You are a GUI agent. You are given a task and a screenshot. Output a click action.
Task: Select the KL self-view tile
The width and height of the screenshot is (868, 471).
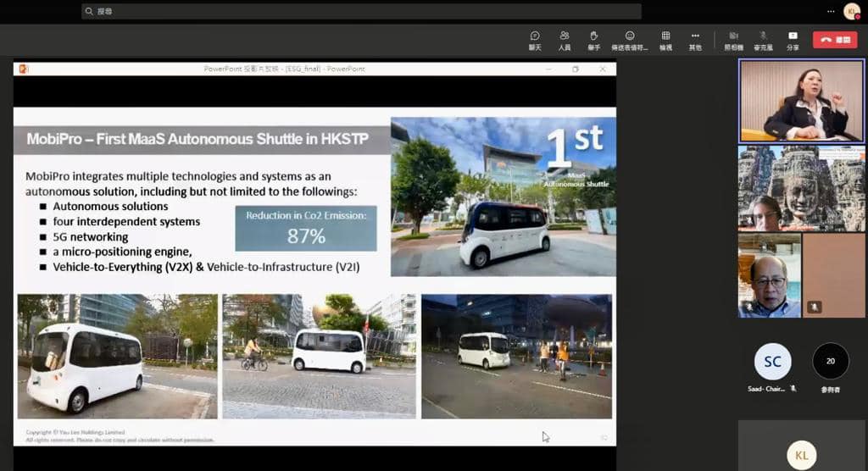pyautogui.click(x=801, y=446)
